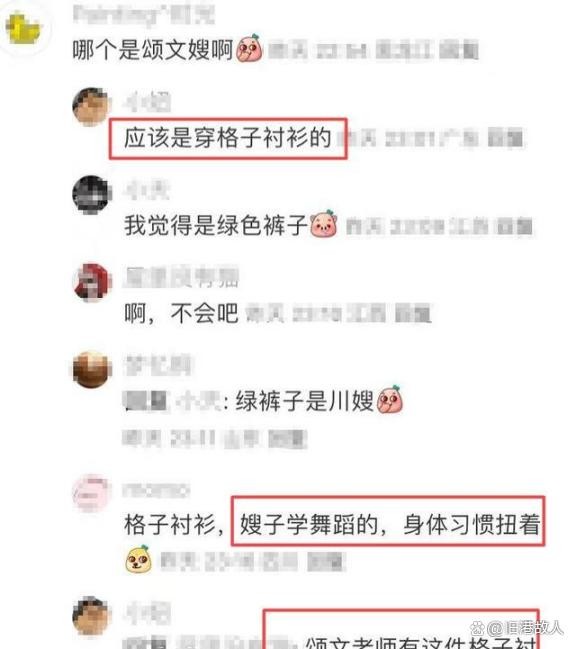Select the comment text 我觉得是绿色裤子
576x649 pixels.
(x=216, y=226)
